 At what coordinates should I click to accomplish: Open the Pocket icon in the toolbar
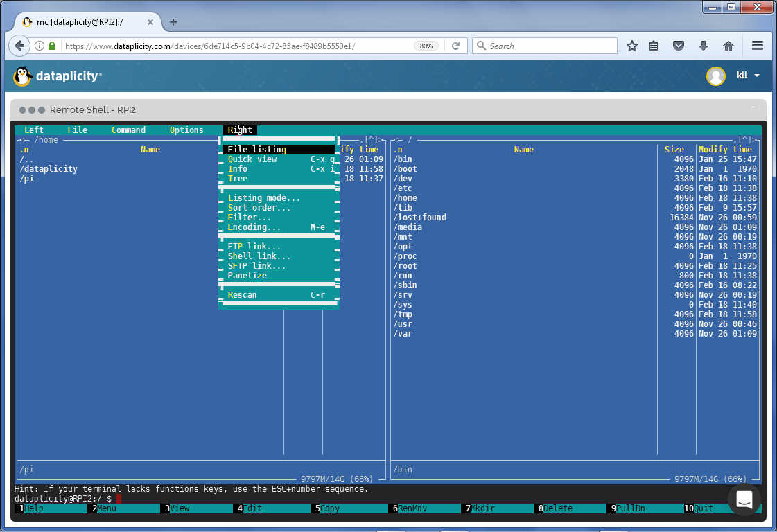click(x=679, y=46)
